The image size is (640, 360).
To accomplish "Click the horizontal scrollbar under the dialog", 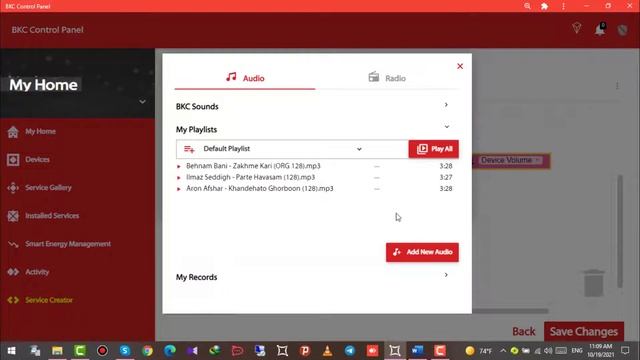I will pyautogui.click(x=510, y=311).
